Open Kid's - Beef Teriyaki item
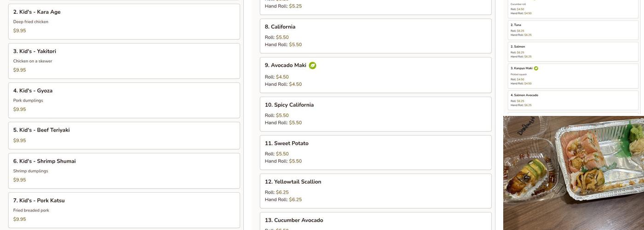Viewport: 644px width, 230px height. pyautogui.click(x=124, y=135)
